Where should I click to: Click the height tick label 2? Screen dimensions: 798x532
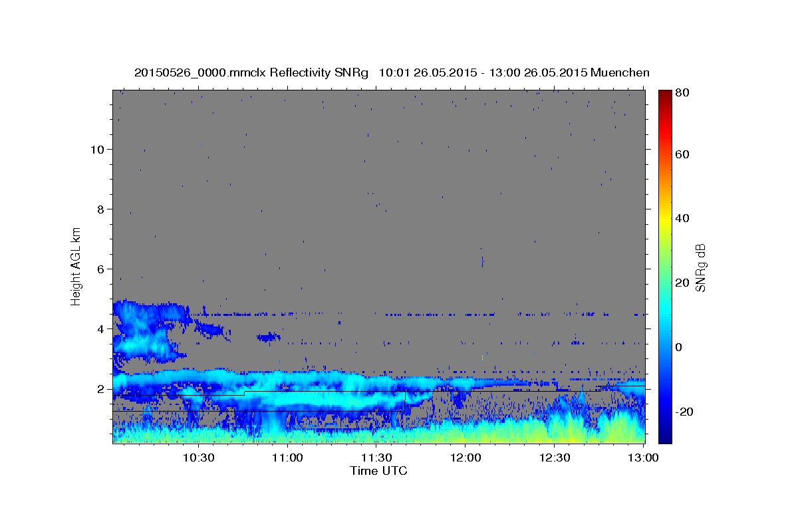(101, 389)
